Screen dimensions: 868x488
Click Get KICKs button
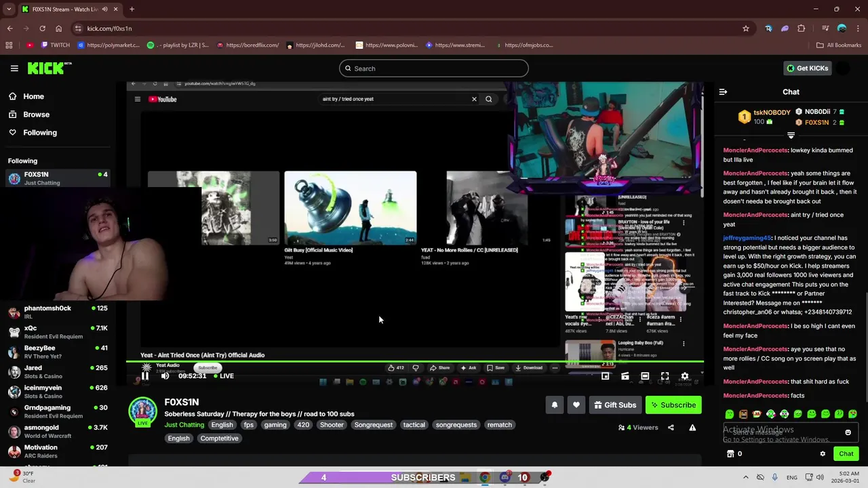[807, 68]
